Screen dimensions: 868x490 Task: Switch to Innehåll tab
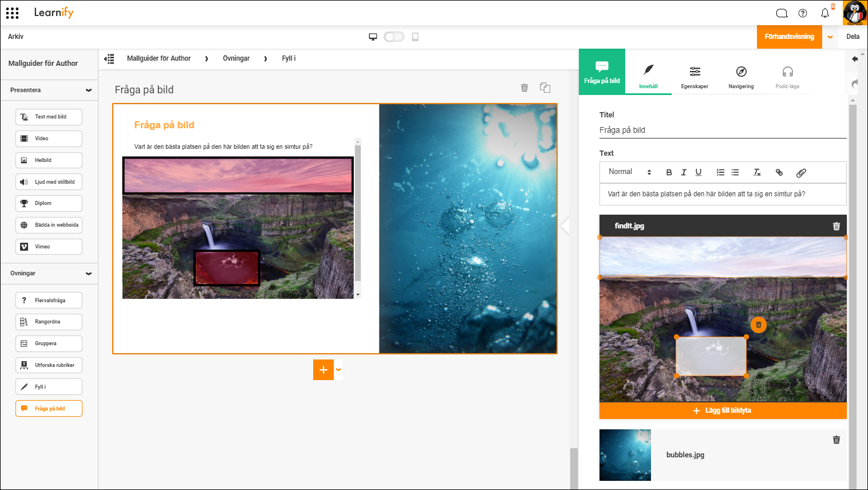(x=648, y=76)
